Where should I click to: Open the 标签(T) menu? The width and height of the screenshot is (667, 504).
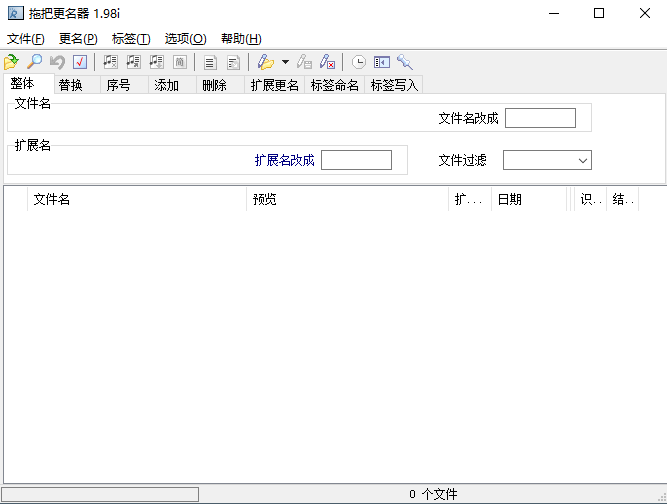pyautogui.click(x=131, y=39)
